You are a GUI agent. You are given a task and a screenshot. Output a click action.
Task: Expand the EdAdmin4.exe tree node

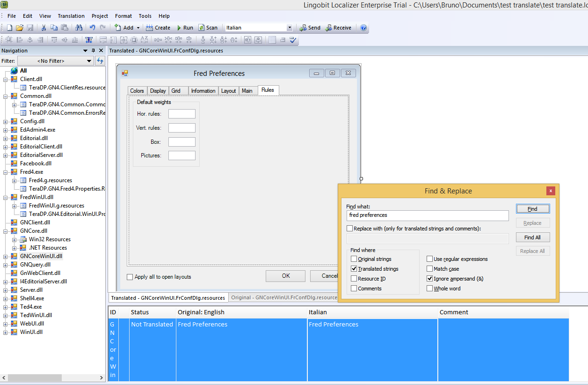point(6,130)
